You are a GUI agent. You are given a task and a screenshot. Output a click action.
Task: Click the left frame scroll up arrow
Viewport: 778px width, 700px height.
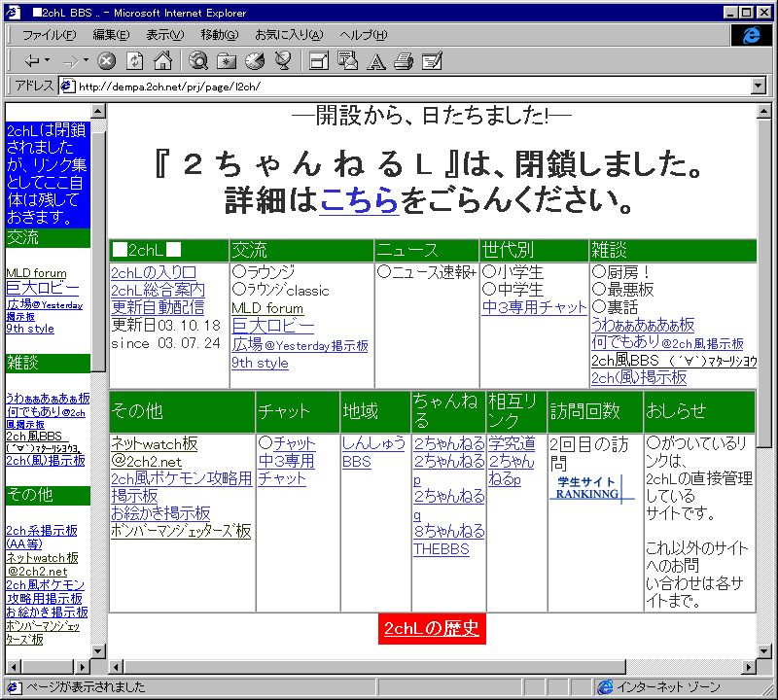(x=98, y=111)
